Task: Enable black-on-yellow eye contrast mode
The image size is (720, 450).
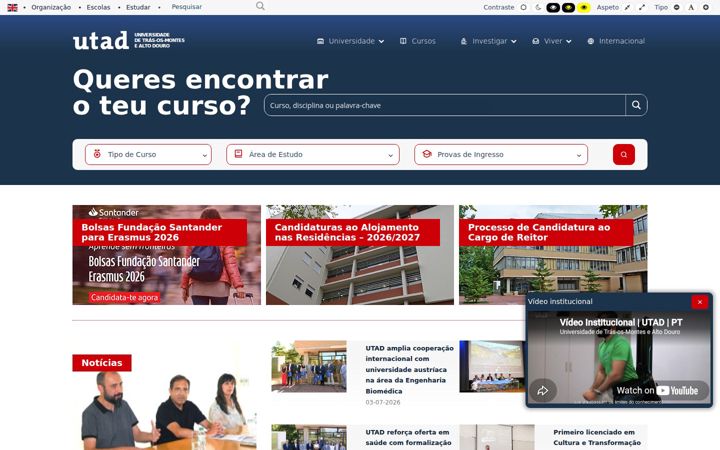Action: click(x=584, y=7)
